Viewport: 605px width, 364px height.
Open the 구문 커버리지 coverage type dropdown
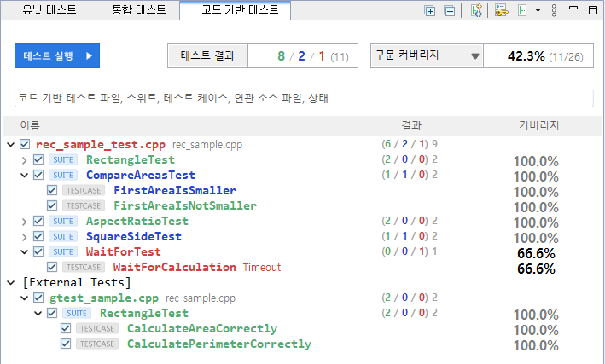(475, 56)
